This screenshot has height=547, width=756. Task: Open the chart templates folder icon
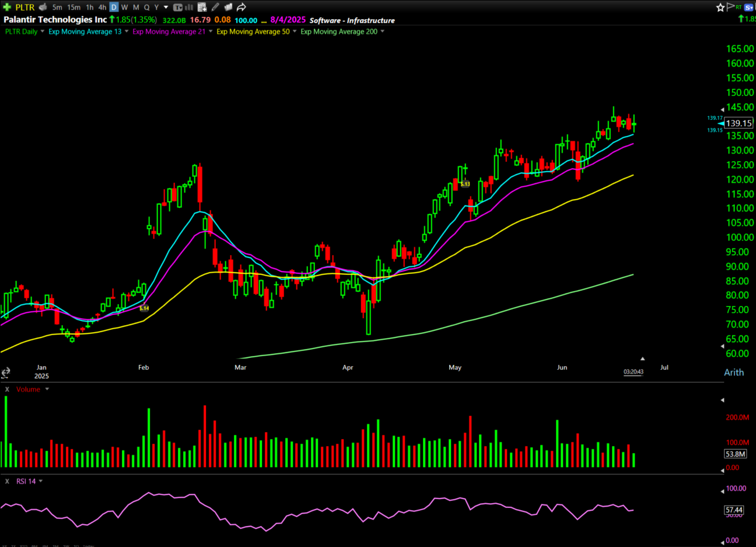click(x=228, y=7)
